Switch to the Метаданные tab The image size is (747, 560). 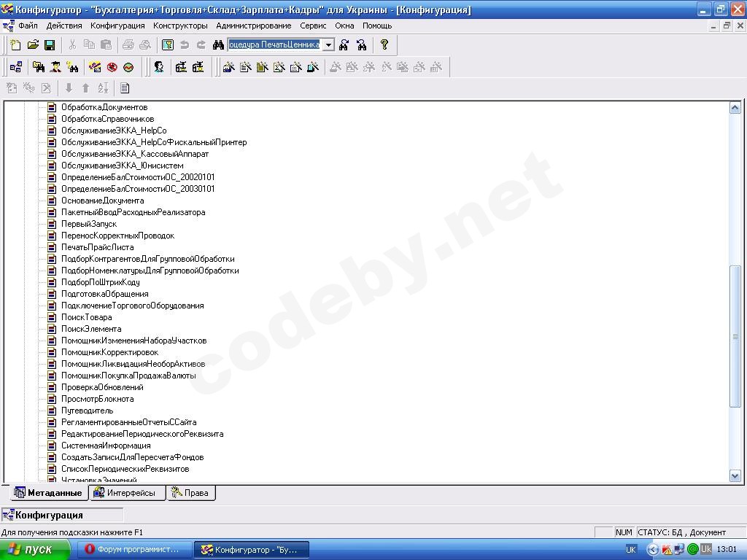(49, 493)
